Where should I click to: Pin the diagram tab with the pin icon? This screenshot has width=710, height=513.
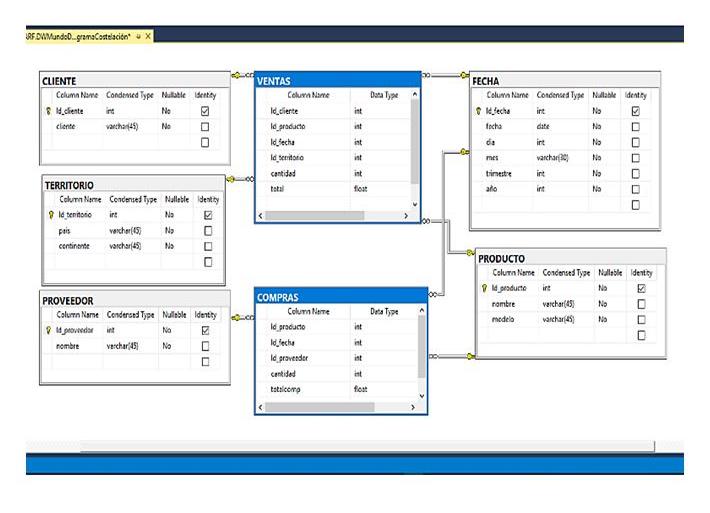pos(139,36)
